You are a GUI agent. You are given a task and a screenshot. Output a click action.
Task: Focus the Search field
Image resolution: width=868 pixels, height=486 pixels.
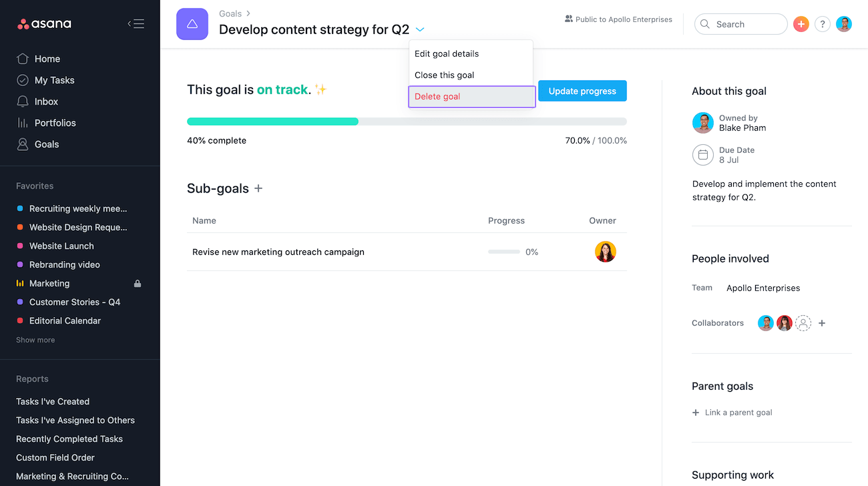click(741, 24)
